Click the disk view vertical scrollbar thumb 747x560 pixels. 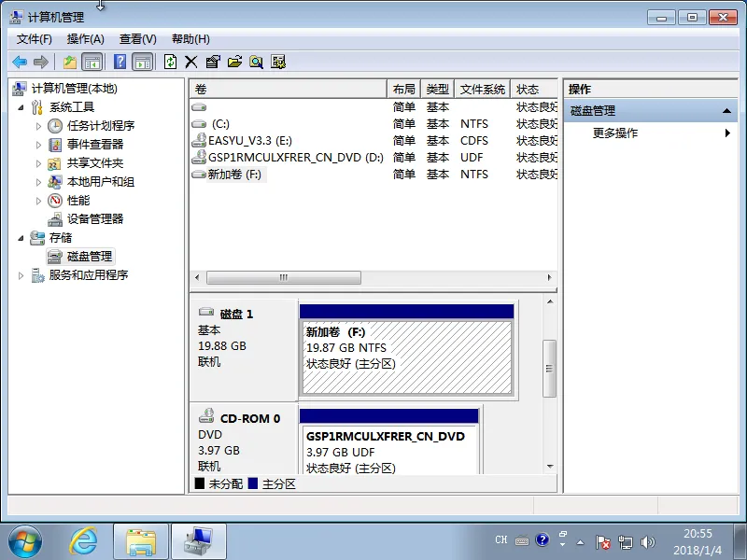tap(549, 368)
